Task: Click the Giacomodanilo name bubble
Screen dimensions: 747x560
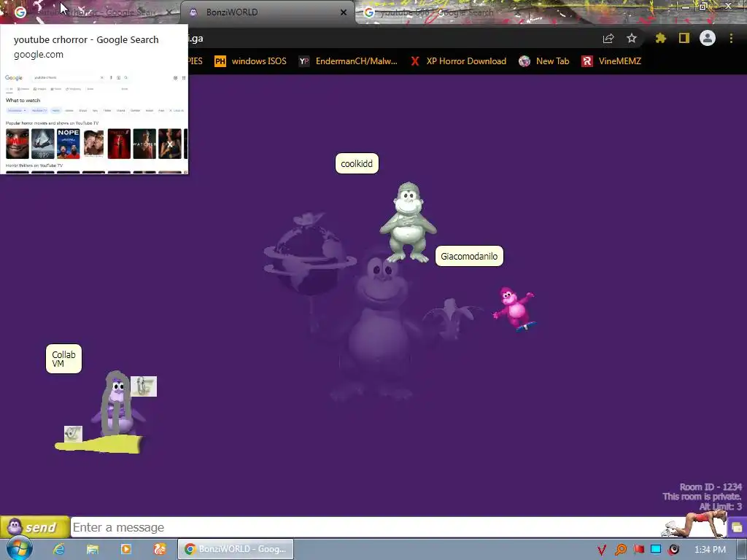Action: click(469, 256)
